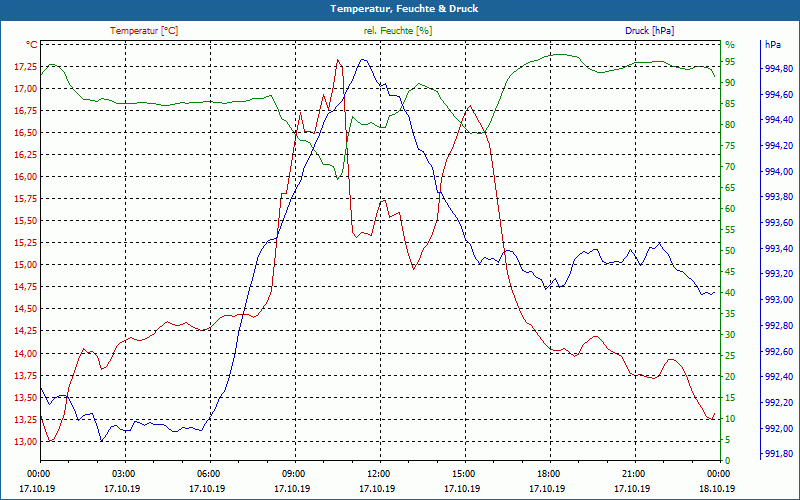Viewport: 800px width, 500px height.
Task: Click pressure axis value 994,20
Action: click(779, 146)
